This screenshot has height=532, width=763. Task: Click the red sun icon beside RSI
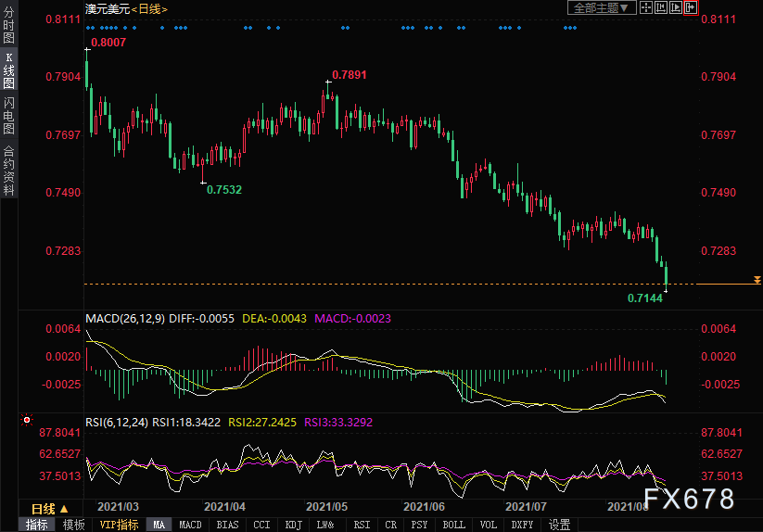(27, 420)
